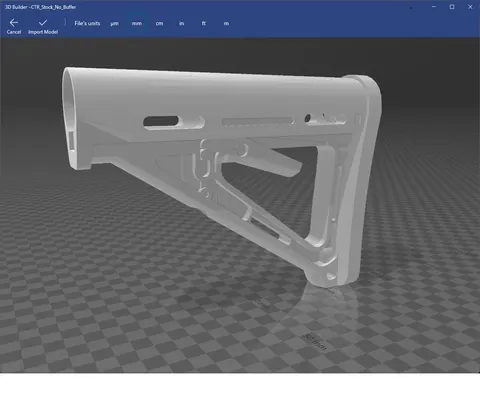
Task: Click the Import Model checkmark icon
Action: click(43, 23)
